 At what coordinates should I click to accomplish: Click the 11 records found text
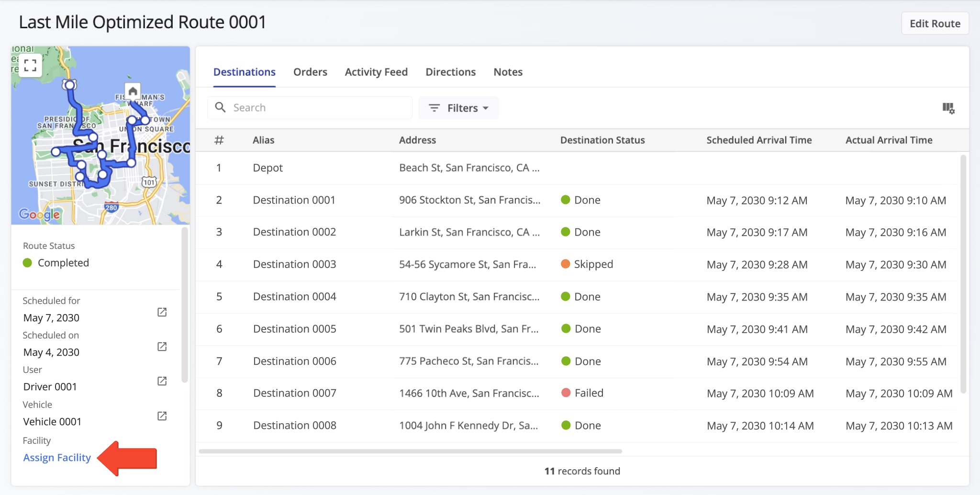point(582,471)
